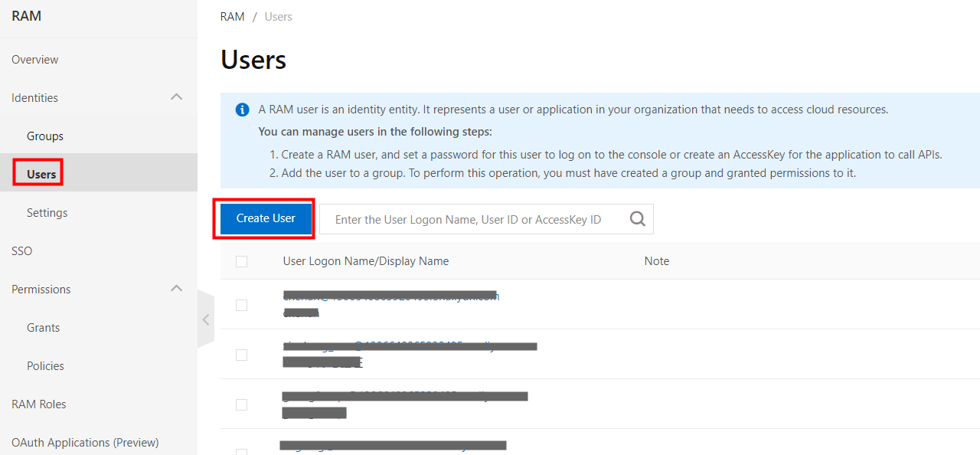The width and height of the screenshot is (980, 455).
Task: Click the blue info icon in banner
Action: [x=242, y=110]
